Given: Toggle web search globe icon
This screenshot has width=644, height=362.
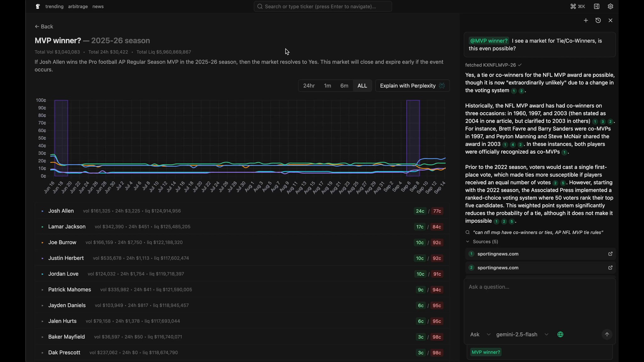Looking at the screenshot, I should tap(560, 334).
